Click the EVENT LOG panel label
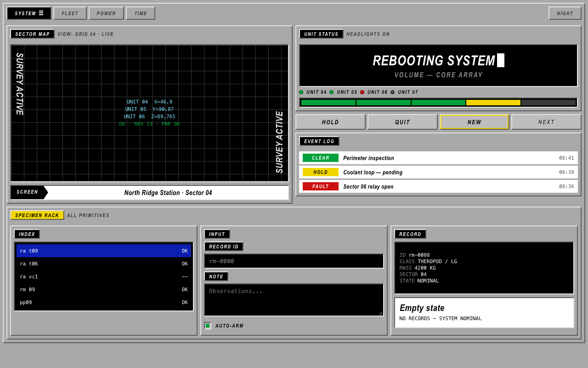Screen dimensions: 588x368 pyautogui.click(x=319, y=141)
